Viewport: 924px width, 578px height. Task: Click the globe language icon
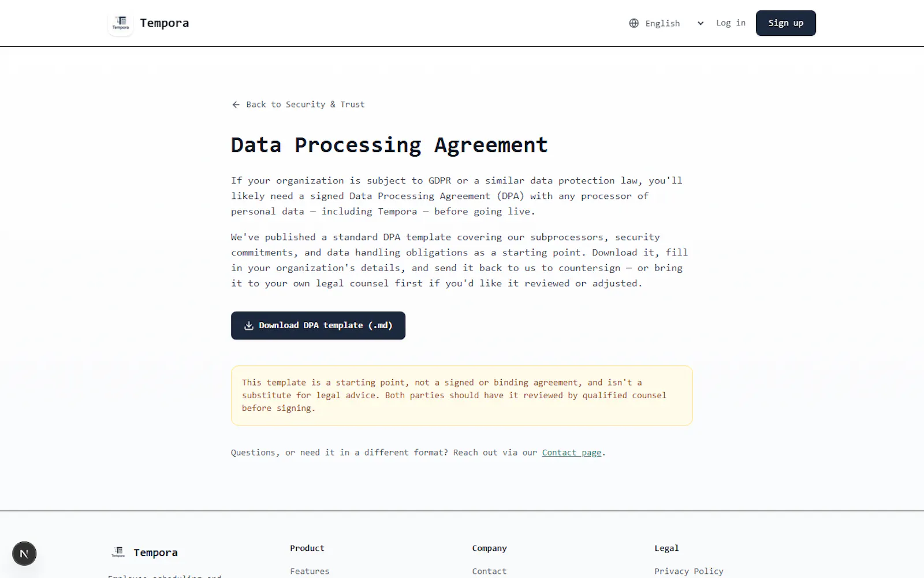click(x=634, y=23)
